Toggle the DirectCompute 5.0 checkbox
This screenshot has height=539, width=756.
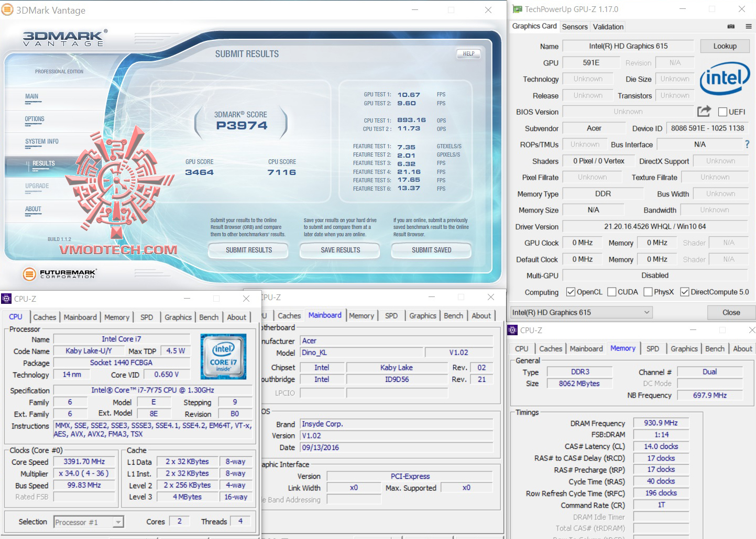click(x=685, y=292)
